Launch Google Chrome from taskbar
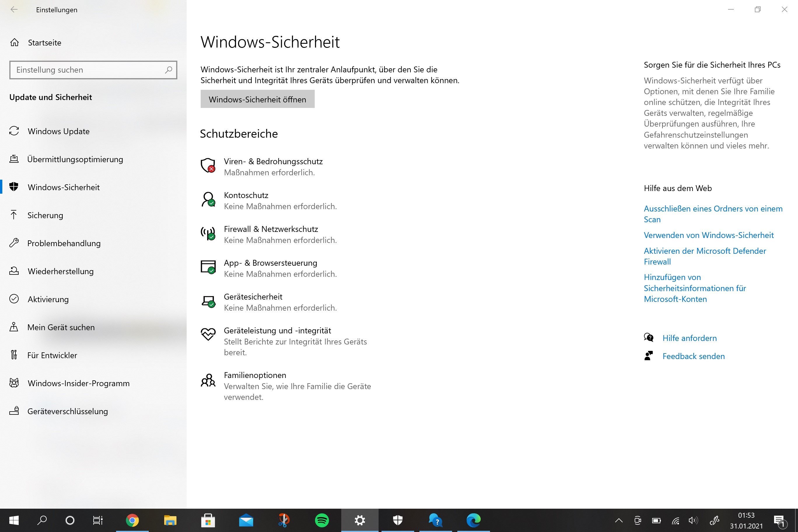This screenshot has width=798, height=532. click(x=132, y=520)
